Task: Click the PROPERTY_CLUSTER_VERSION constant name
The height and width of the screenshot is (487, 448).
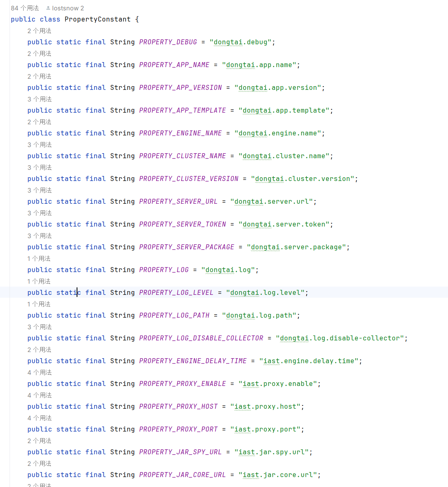Action: [x=188, y=179]
